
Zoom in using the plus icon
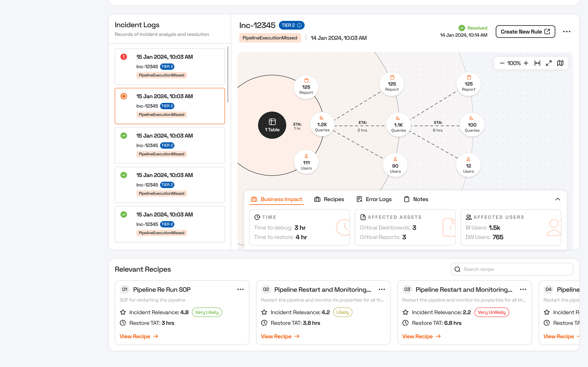(526, 63)
